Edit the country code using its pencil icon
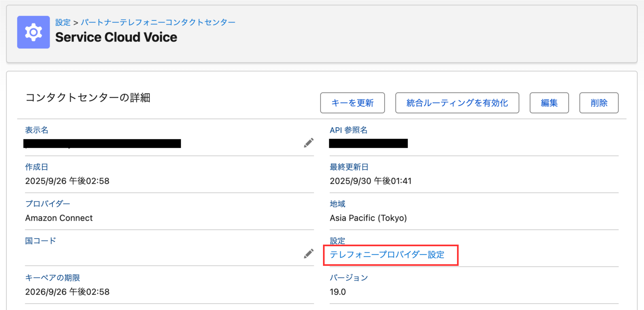644x310 pixels. click(x=308, y=254)
